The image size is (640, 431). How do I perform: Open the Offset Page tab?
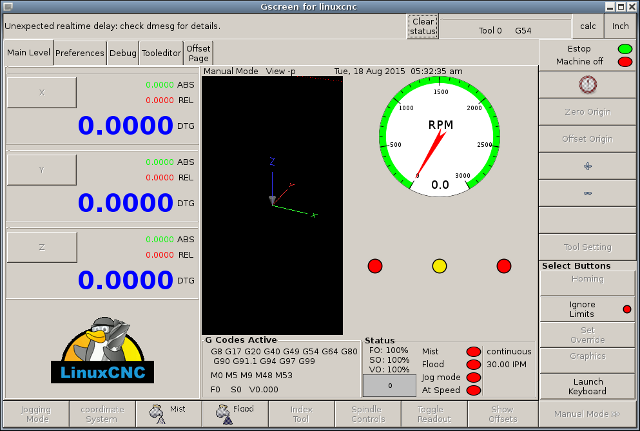[199, 53]
